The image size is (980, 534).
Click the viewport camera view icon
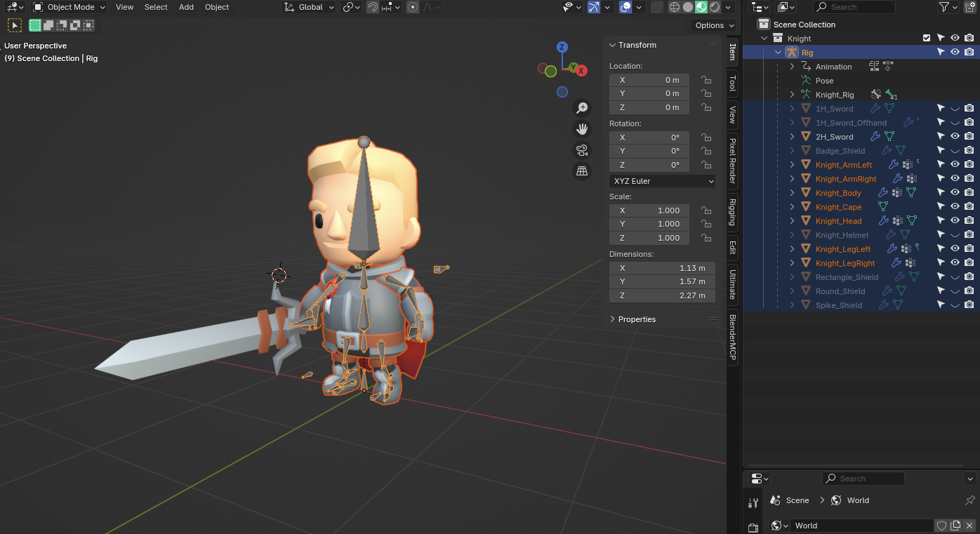[x=581, y=150]
